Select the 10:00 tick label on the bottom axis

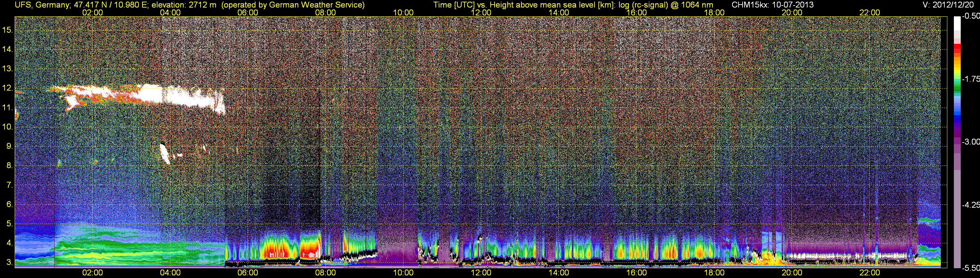[x=403, y=273]
